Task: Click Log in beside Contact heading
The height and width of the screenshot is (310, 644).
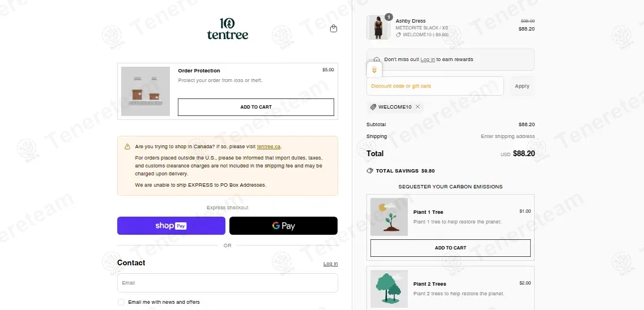Action: [330, 264]
